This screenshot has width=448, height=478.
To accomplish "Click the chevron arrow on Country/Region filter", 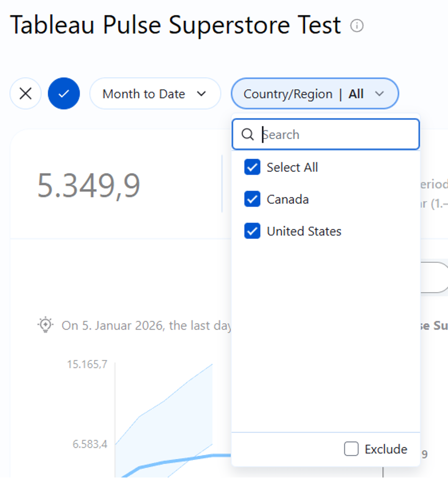I will coord(379,94).
